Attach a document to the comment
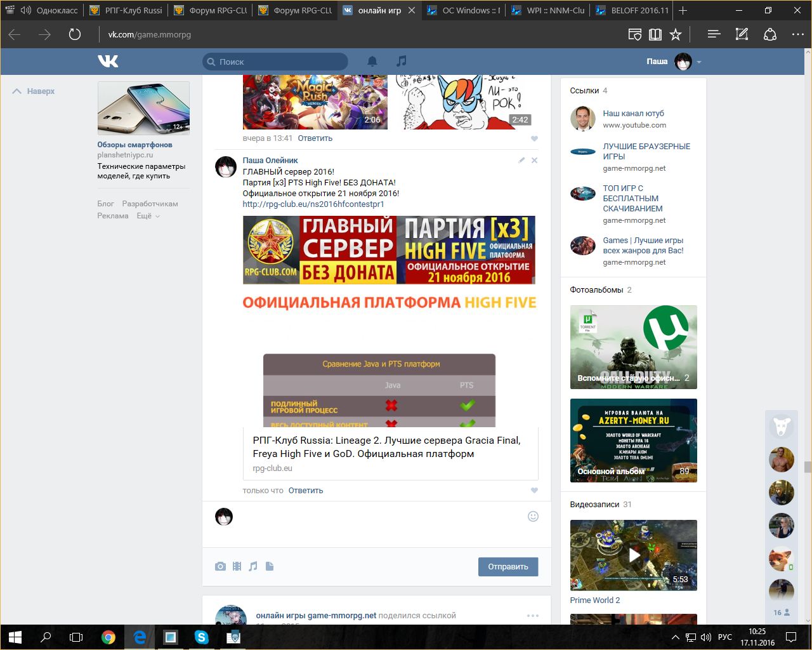The image size is (812, 650). tap(270, 566)
